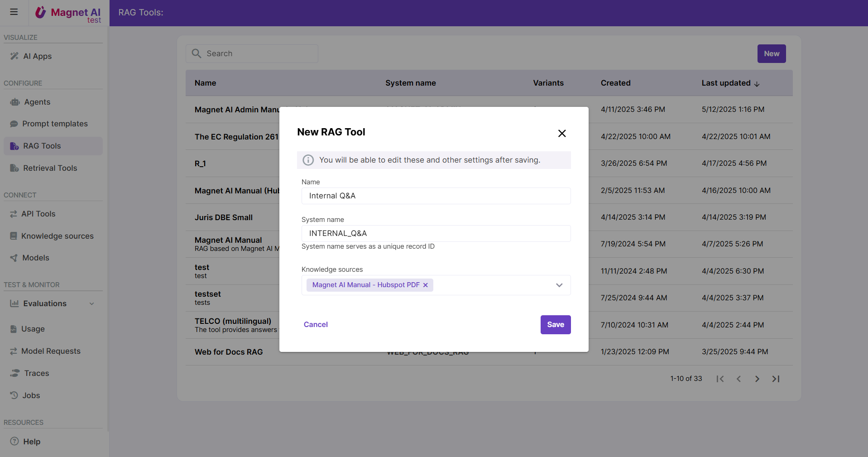The height and width of the screenshot is (457, 868).
Task: Close the New RAG Tool dialog
Action: pyautogui.click(x=562, y=133)
